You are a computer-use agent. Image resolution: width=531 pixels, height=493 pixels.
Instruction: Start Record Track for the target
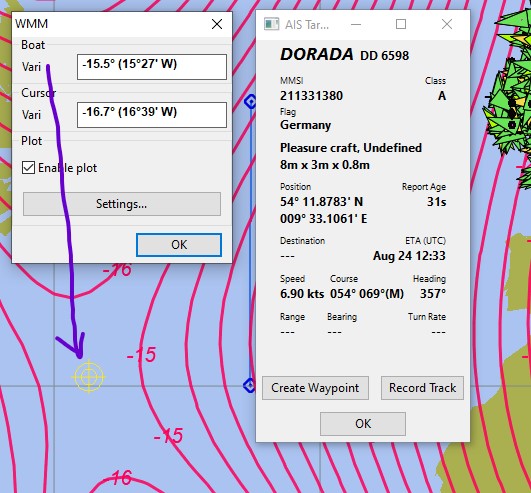[x=422, y=388]
